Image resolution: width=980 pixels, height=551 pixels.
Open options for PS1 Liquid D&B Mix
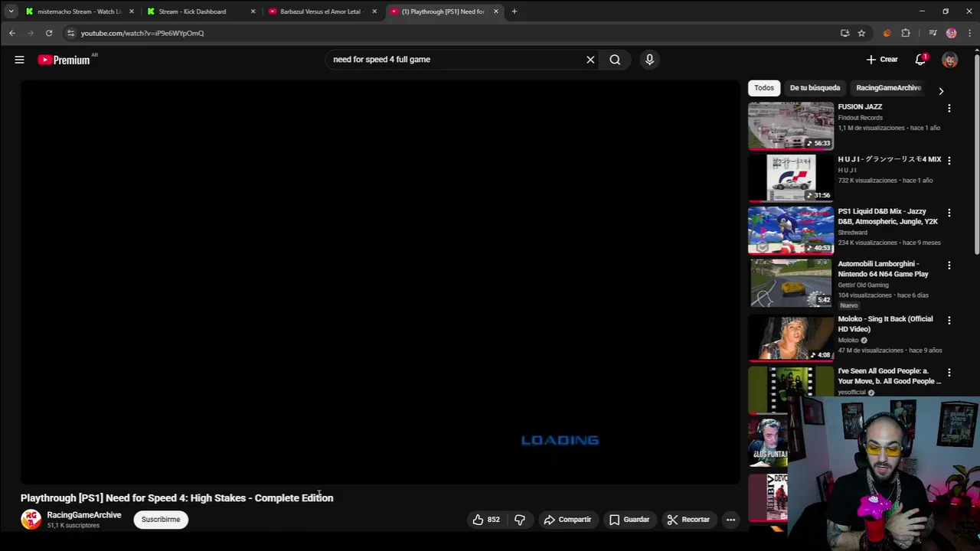pyautogui.click(x=949, y=213)
